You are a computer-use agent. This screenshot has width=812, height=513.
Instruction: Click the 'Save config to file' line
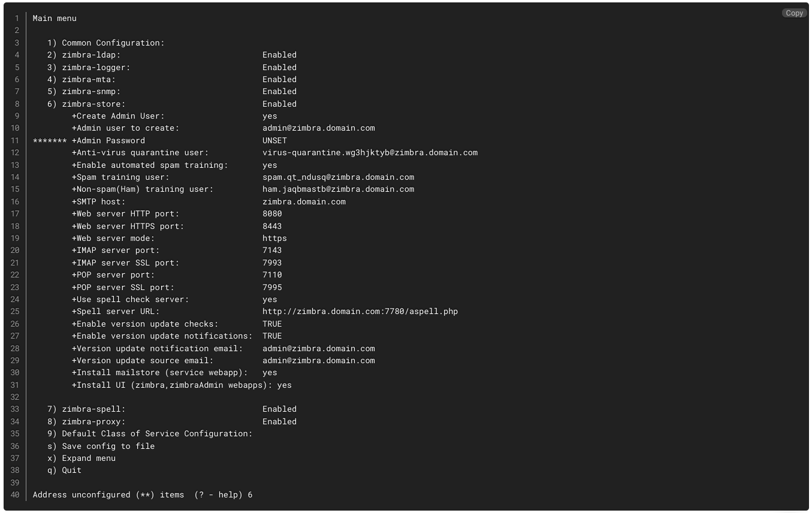(x=101, y=446)
